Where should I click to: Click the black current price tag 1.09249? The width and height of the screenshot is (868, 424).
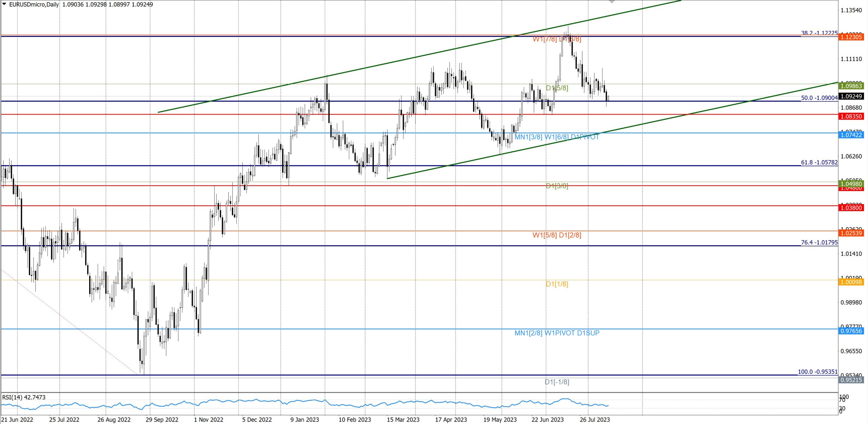851,96
